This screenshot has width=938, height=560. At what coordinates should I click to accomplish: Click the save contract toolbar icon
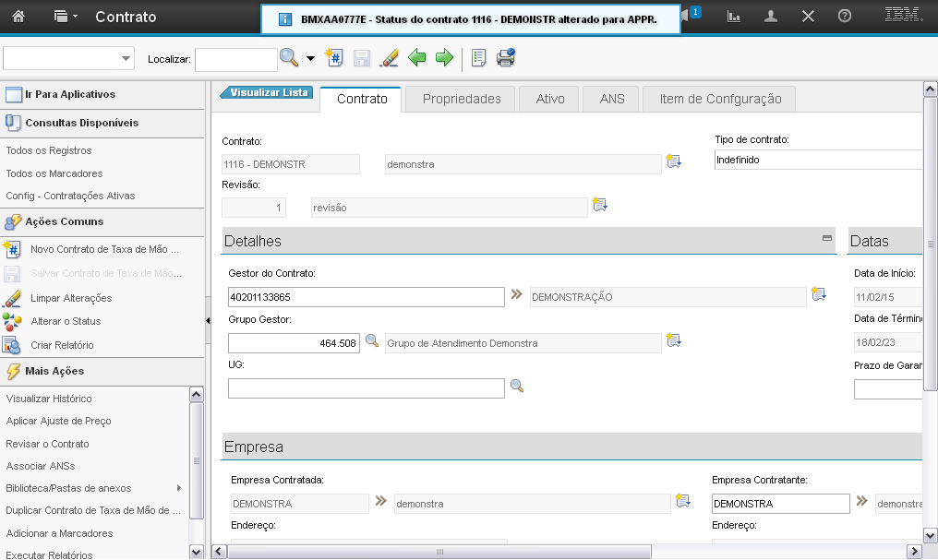(361, 58)
